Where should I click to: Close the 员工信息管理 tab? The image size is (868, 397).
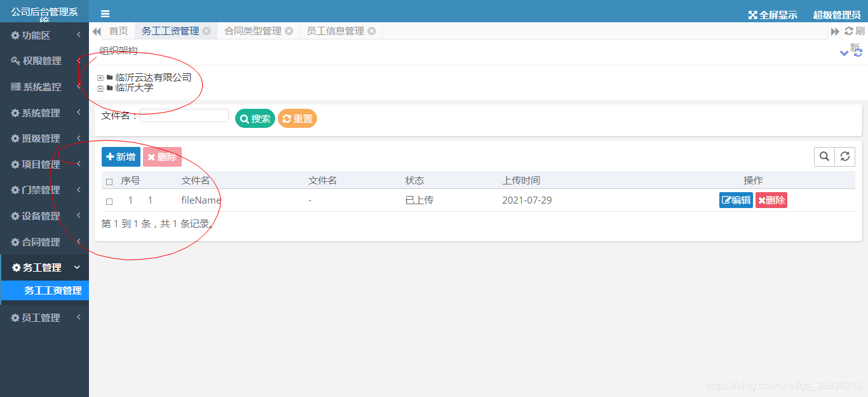(372, 31)
